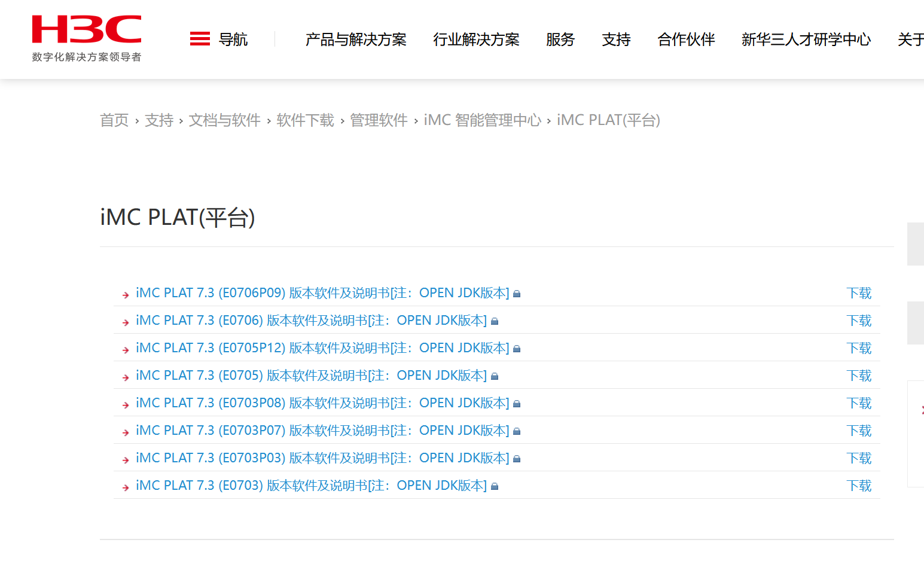
Task: Click red arrow bullet of E0703 row
Action: point(126,487)
